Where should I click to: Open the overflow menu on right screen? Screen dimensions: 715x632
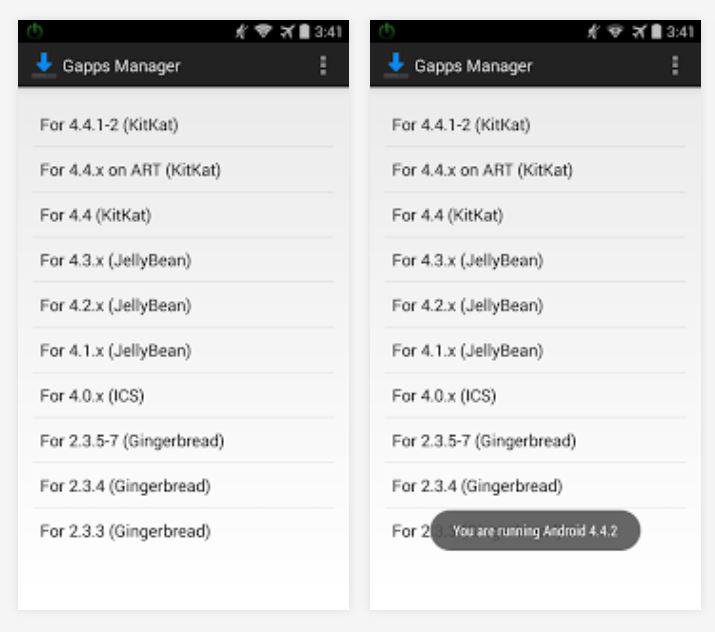coord(675,66)
